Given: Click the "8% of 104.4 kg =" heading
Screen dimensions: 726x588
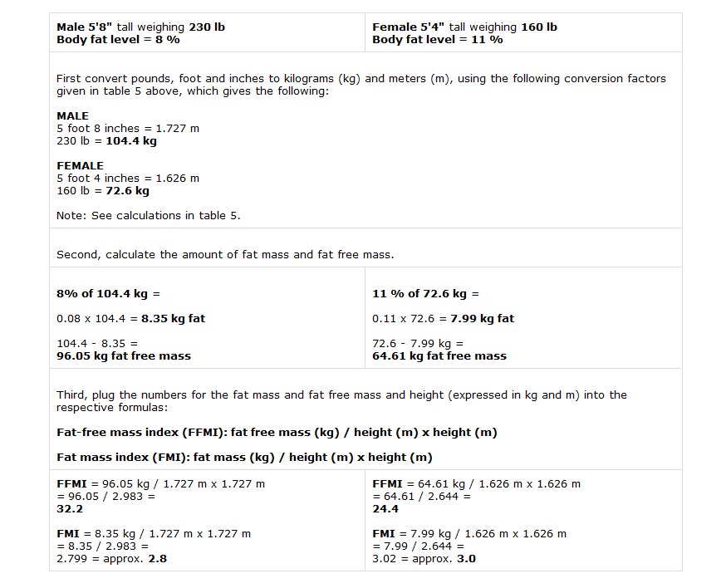Looking at the screenshot, I should coord(108,294).
